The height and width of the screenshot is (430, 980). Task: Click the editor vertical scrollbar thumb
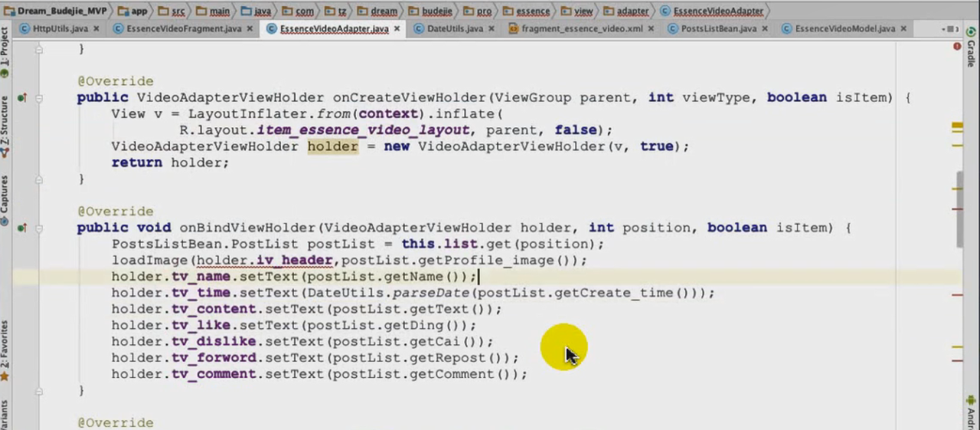[959, 208]
